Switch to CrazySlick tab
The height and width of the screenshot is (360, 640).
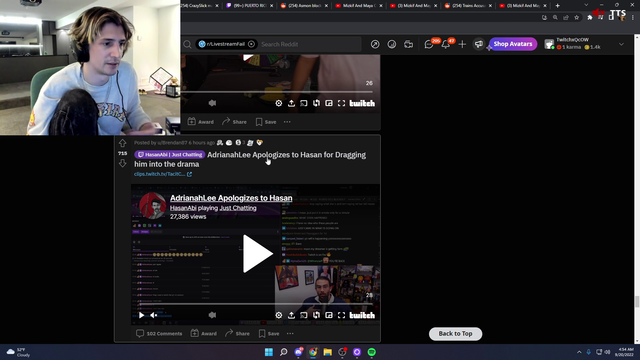click(199, 6)
